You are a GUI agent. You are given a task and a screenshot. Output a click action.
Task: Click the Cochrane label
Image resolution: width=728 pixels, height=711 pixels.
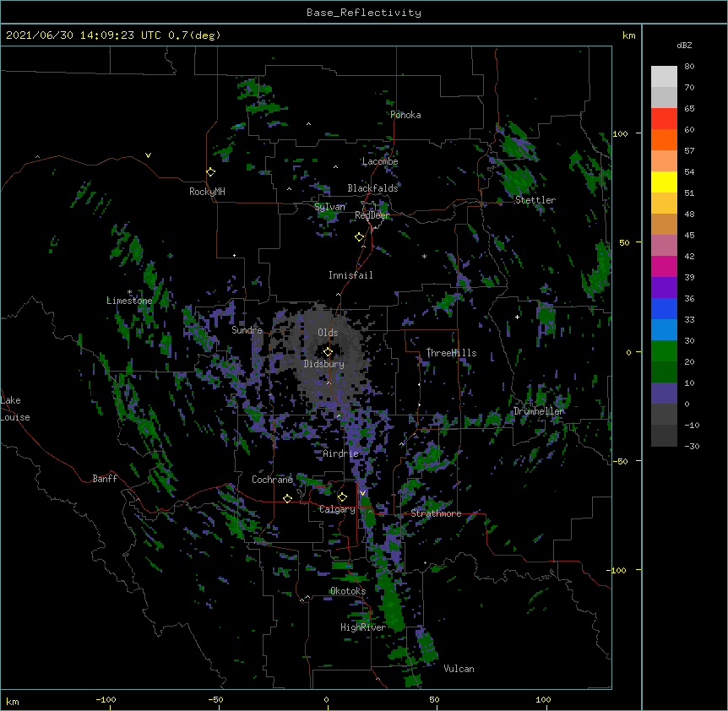pos(272,480)
